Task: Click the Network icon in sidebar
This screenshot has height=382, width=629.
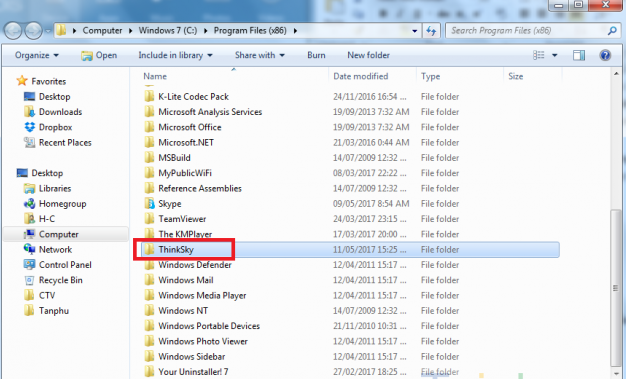Action: pos(30,250)
